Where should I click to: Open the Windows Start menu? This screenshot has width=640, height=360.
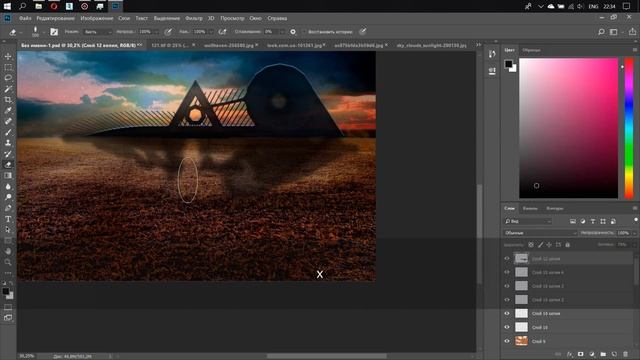pos(7,6)
